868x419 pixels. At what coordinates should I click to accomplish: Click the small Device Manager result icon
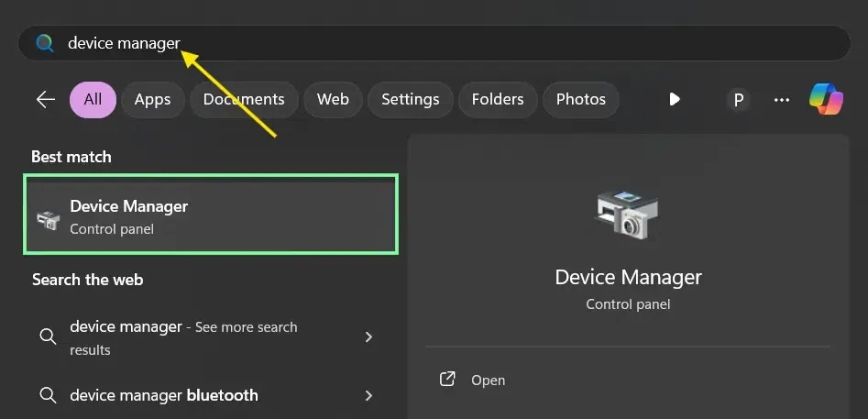(48, 218)
